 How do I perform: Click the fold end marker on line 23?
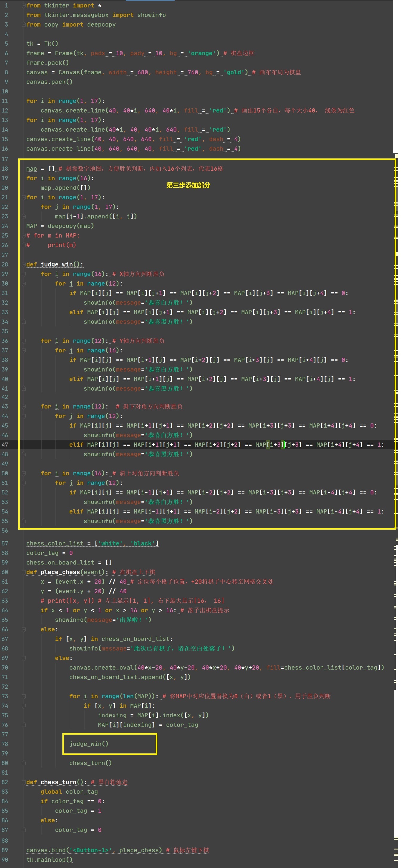(x=24, y=216)
